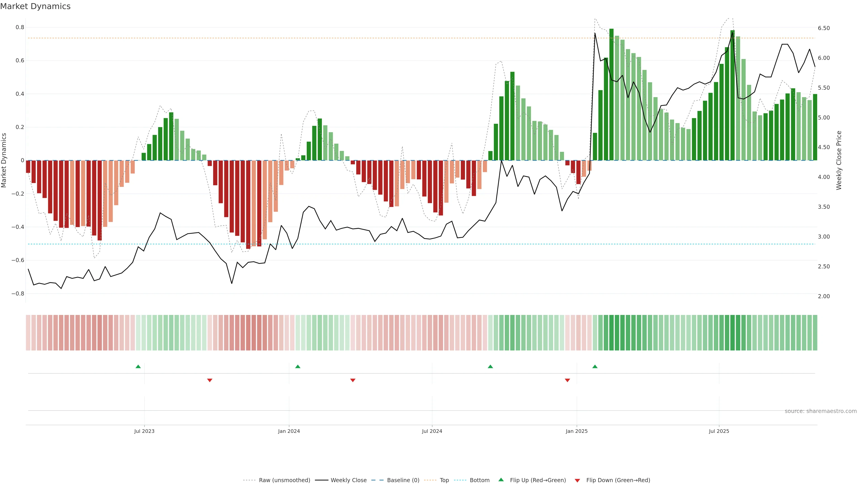
Task: Click the Flip Down triangle just before Jan 2025
Action: pos(567,380)
